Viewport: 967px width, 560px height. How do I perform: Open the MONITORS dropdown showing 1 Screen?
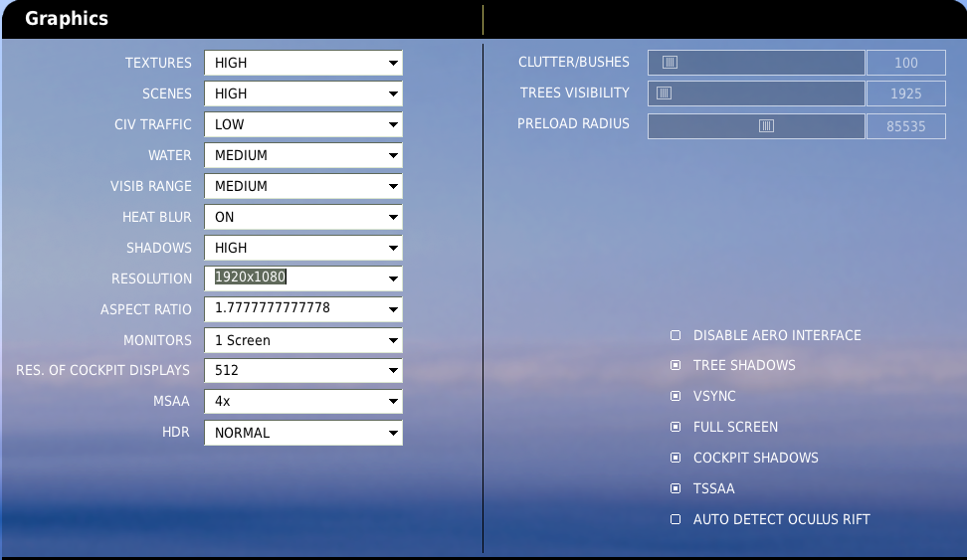(x=302, y=340)
